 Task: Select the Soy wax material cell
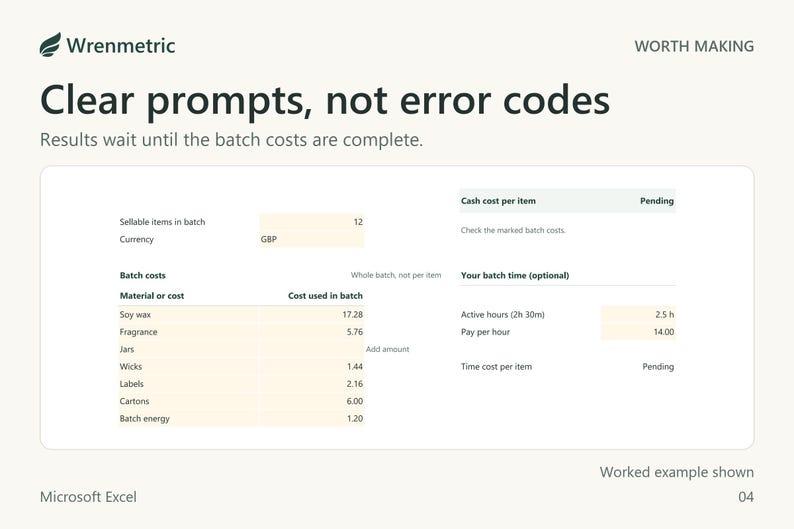[x=188, y=314]
